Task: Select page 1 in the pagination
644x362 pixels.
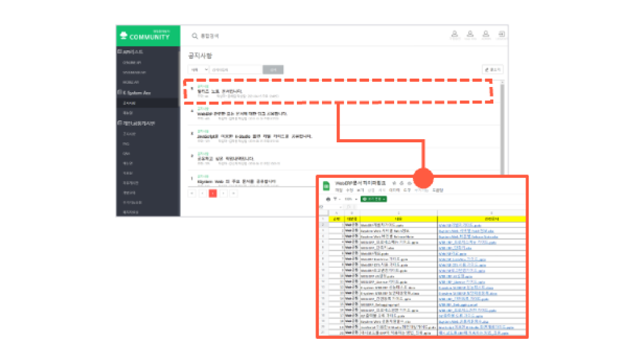Action: pyautogui.click(x=213, y=193)
